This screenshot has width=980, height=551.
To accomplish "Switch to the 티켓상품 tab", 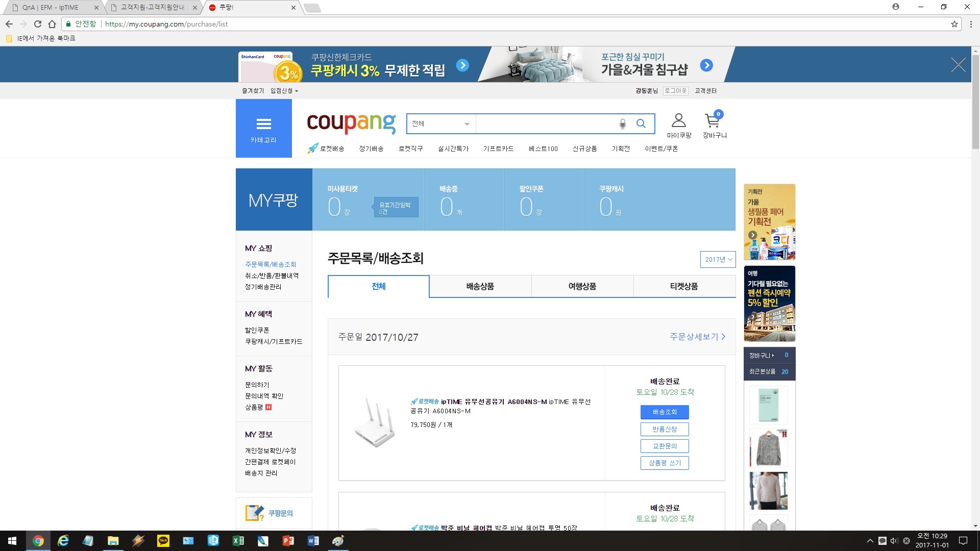I will (684, 286).
